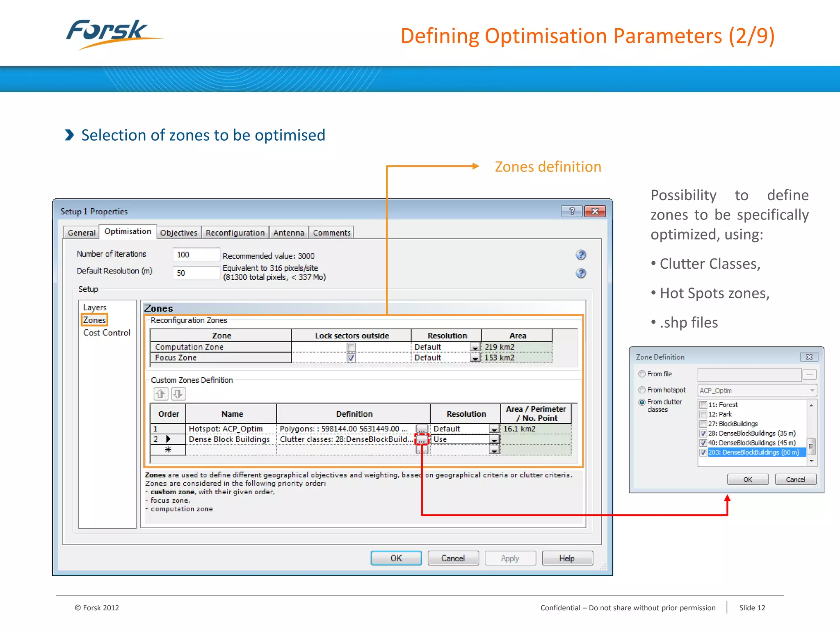Click the Help button

567,558
